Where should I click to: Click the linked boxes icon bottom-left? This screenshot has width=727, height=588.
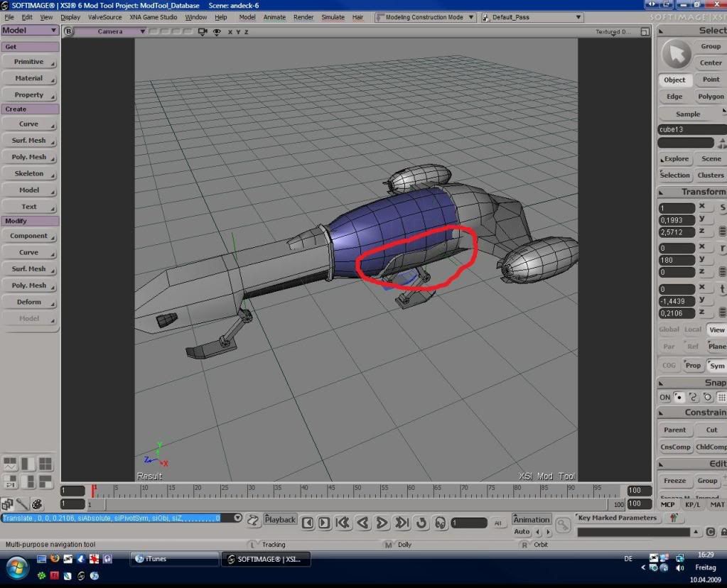point(7,503)
